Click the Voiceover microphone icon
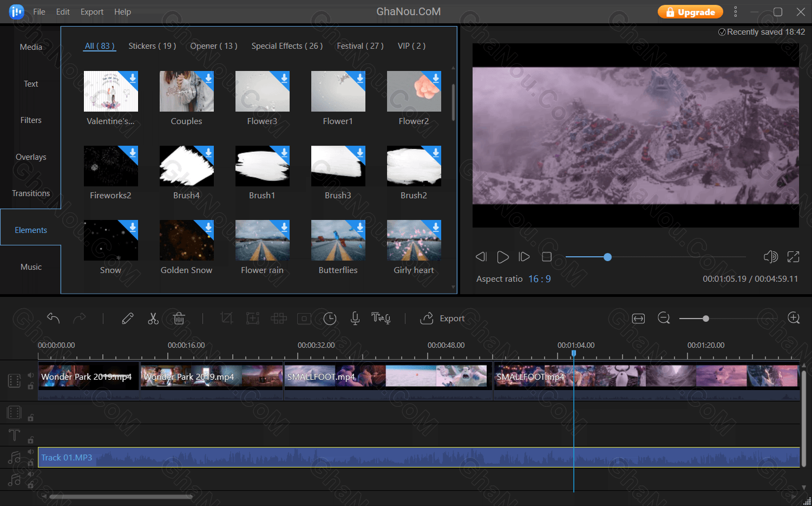The image size is (812, 506). tap(355, 319)
